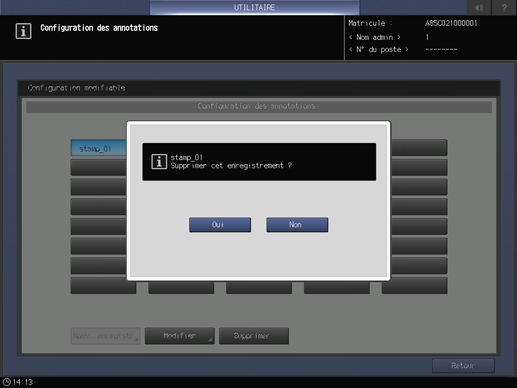Click the Nouv. enregistr. button

[x=105, y=336]
